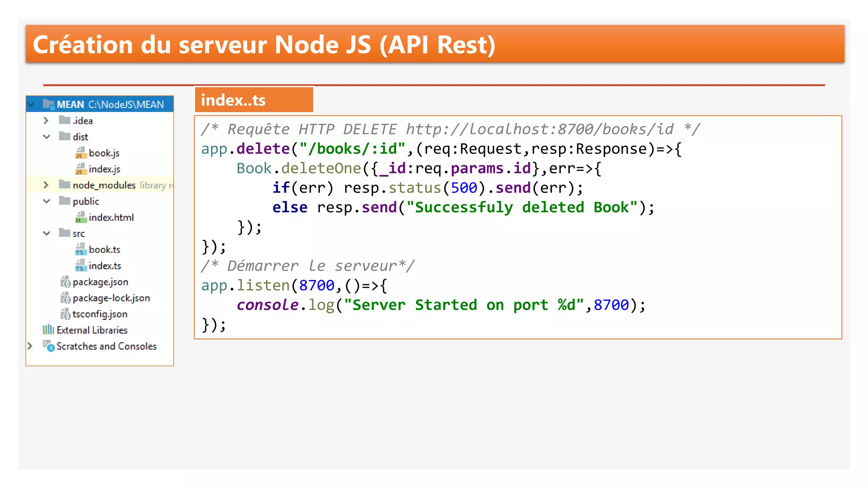Collapse the dist folder chevron
This screenshot has height=488, width=868.
(x=47, y=136)
